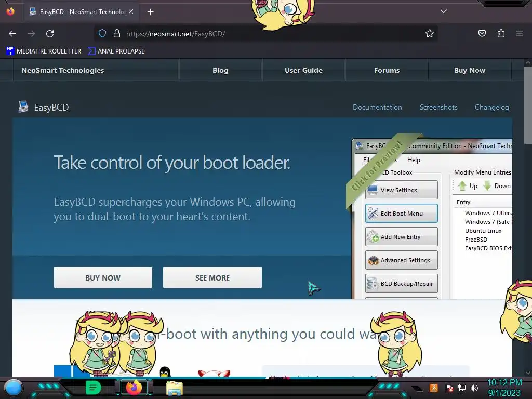Switch to Firefox in the taskbar
532x399 pixels.
134,388
